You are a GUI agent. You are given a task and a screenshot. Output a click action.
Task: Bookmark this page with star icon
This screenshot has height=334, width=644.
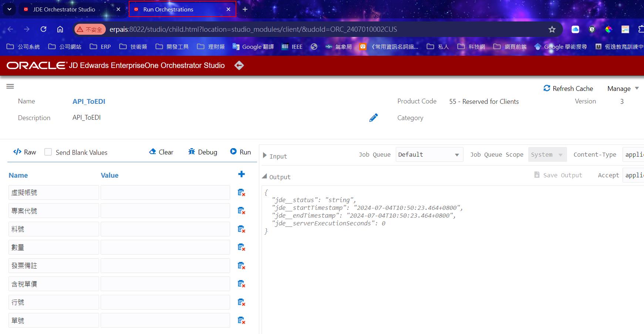(552, 29)
